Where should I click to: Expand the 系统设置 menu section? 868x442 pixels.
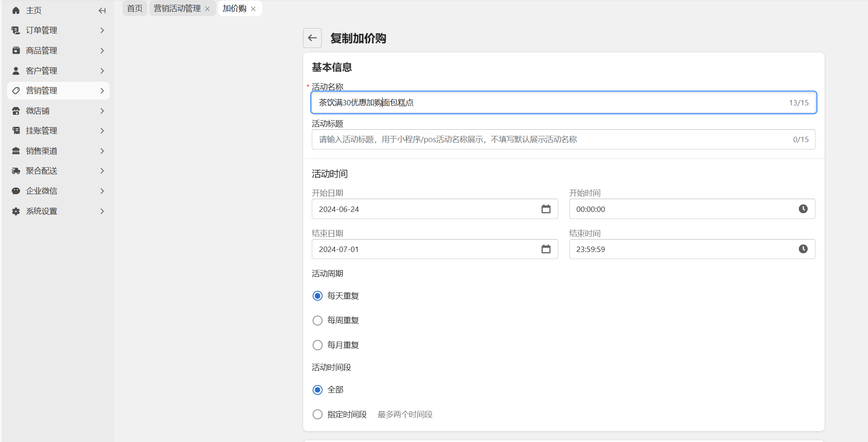tap(58, 211)
